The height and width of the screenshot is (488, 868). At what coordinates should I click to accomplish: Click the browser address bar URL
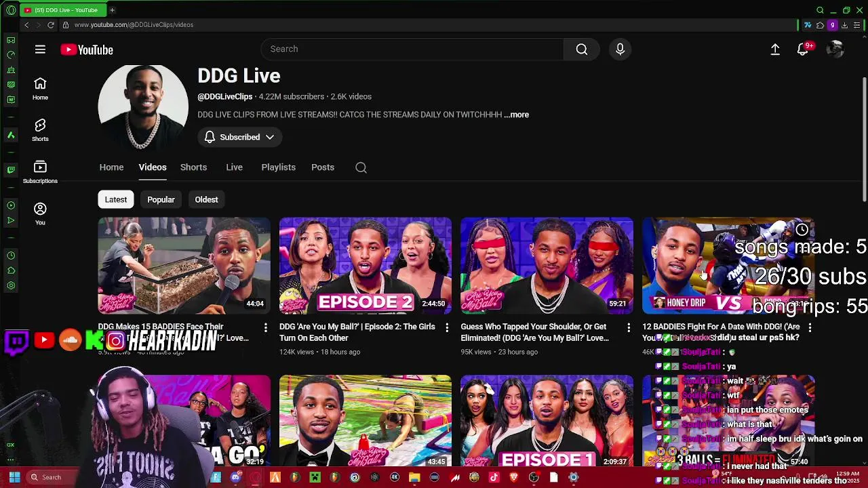[134, 25]
